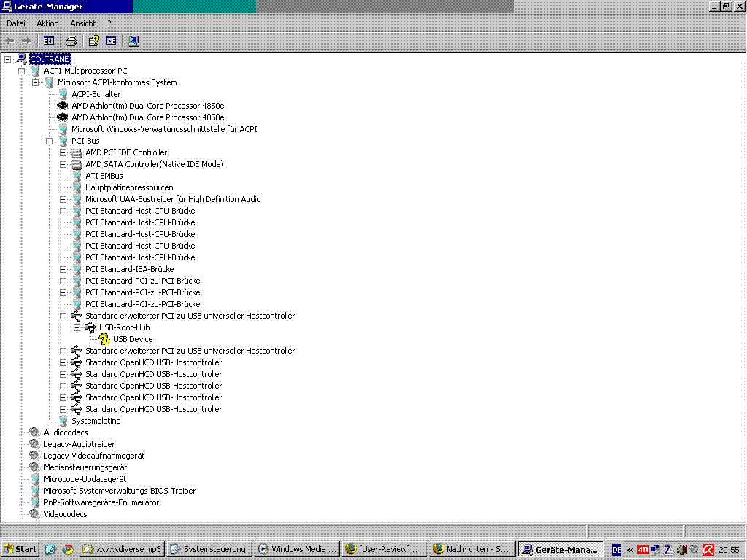747x560 pixels.
Task: Go back using toolbar back arrow
Action: pos(9,41)
